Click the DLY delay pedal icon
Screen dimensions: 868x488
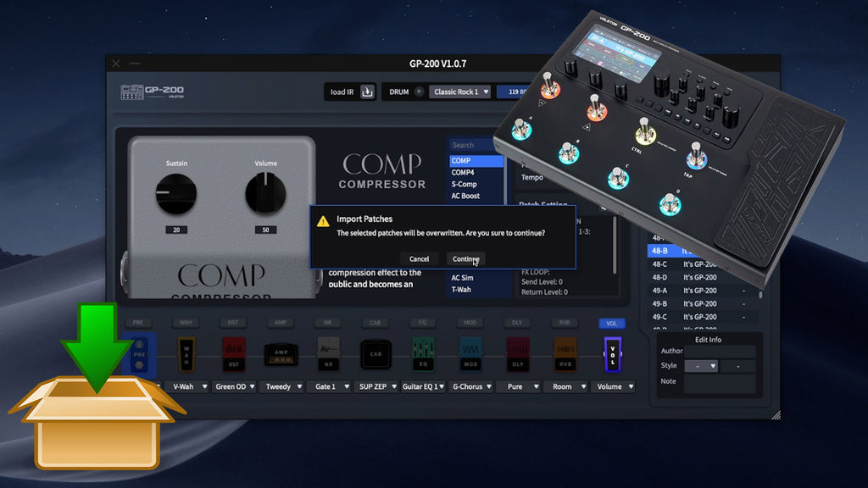517,354
